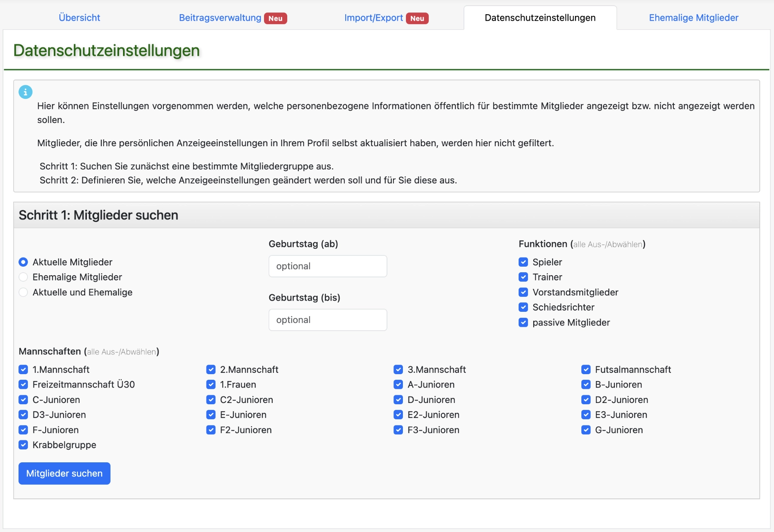This screenshot has height=532, width=774.
Task: Uncheck the Schiedsrichter function
Action: [x=523, y=307]
